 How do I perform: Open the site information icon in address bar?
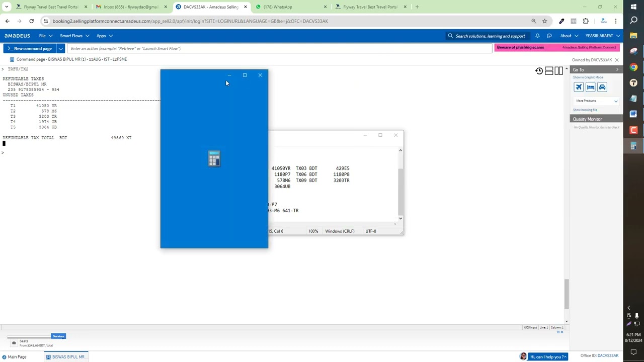tap(46, 21)
